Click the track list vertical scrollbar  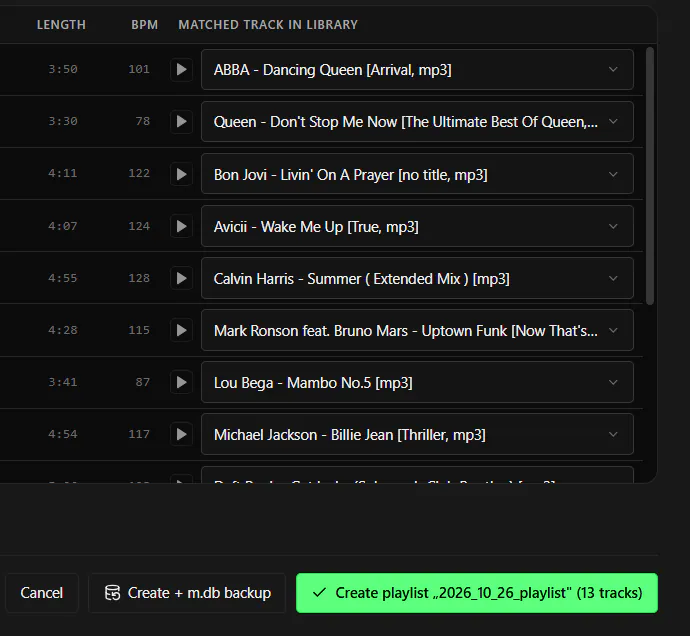(x=650, y=176)
